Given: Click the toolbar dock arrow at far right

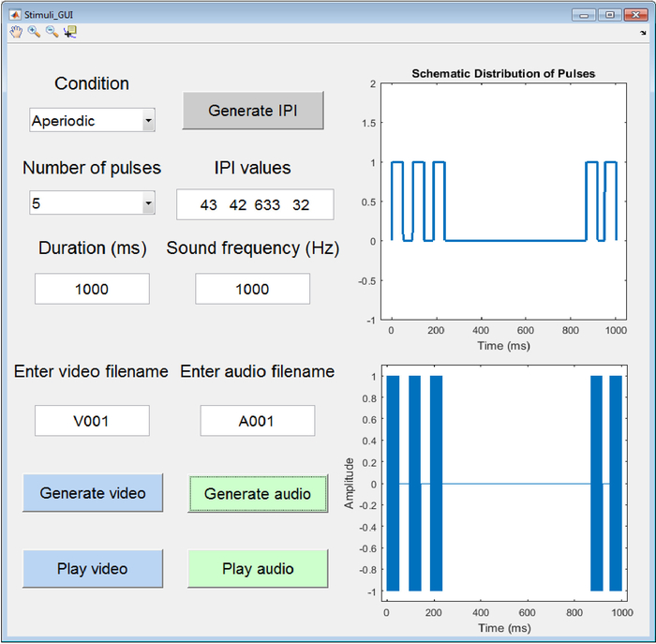Looking at the screenshot, I should coord(643,32).
